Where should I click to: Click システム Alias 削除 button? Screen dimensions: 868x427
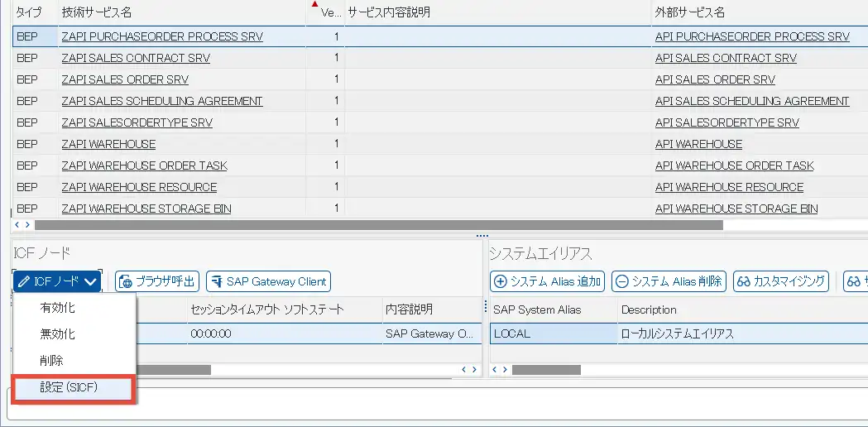click(669, 281)
